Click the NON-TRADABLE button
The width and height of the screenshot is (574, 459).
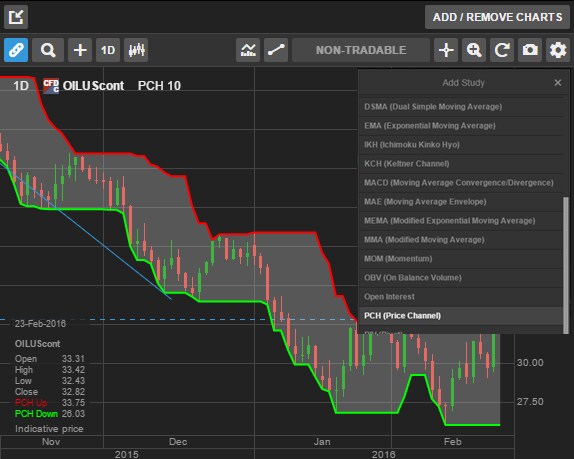click(361, 50)
